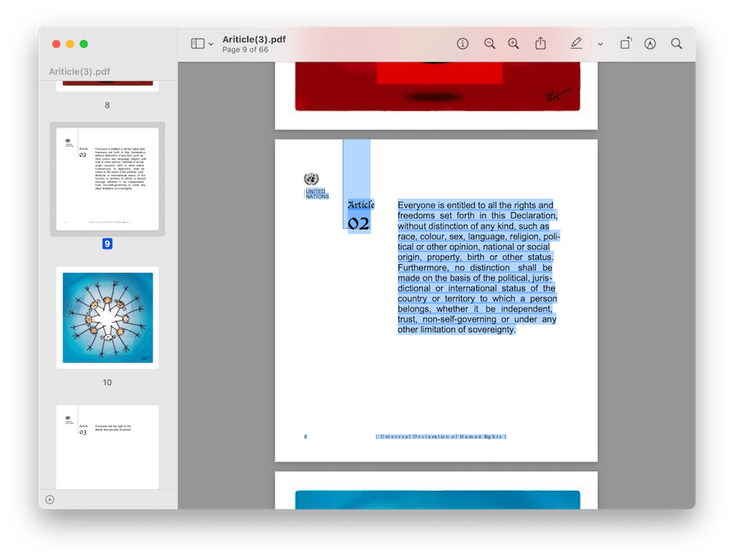Image resolution: width=734 pixels, height=560 pixels.
Task: Toggle the sidebar view button
Action: click(x=197, y=43)
